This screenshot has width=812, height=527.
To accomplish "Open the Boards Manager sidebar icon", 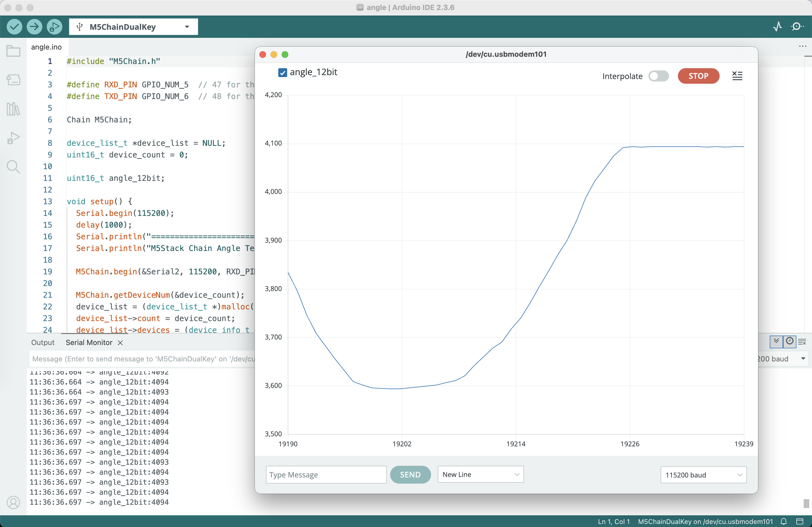I will (13, 80).
